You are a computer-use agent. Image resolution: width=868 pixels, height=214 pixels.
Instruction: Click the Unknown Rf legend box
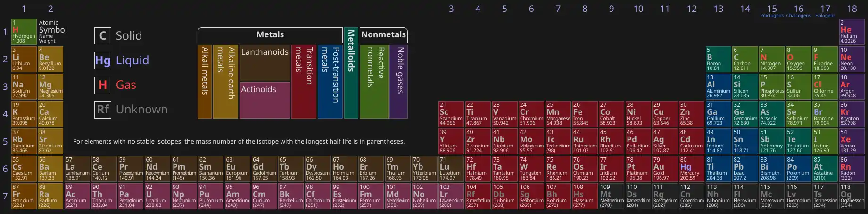click(103, 110)
